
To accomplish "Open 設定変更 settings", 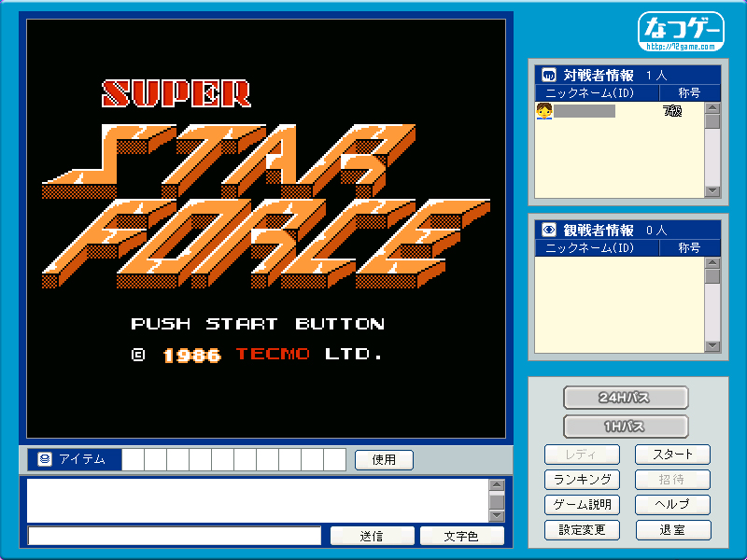I will point(582,530).
